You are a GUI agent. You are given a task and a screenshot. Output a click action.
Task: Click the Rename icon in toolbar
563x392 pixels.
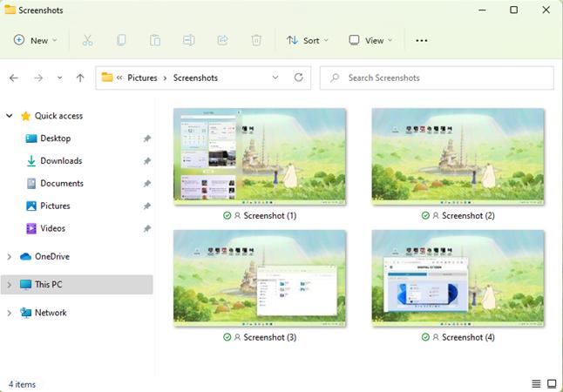click(x=189, y=40)
